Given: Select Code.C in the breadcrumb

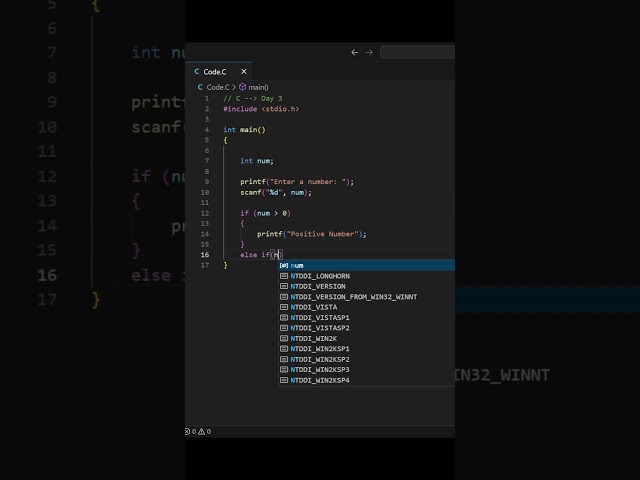Looking at the screenshot, I should (x=218, y=87).
